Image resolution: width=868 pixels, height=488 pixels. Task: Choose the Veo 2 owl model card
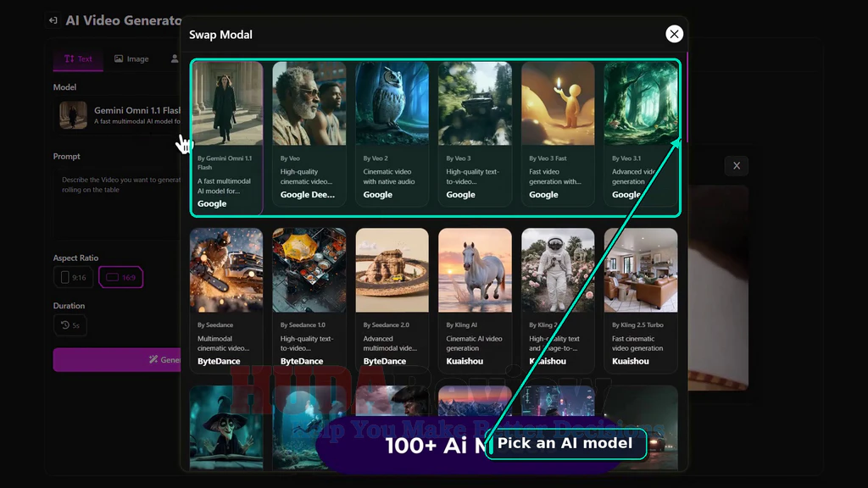392,133
